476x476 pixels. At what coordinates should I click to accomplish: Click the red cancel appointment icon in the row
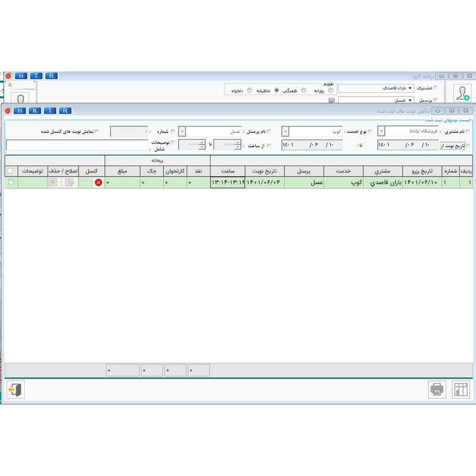click(98, 183)
